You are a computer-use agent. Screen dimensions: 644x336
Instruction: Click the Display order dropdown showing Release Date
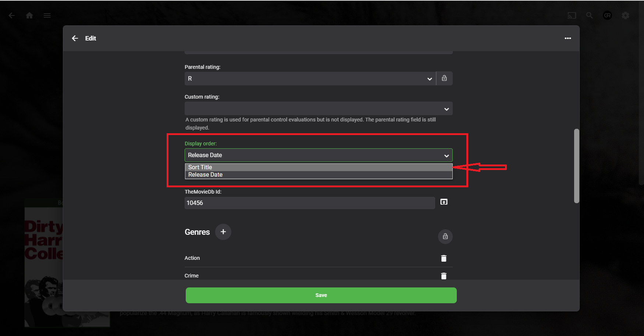pos(319,155)
